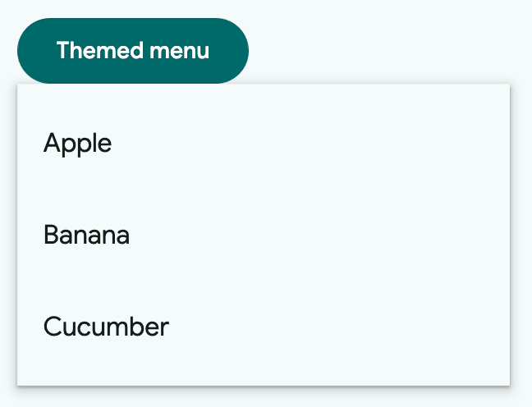Choose the Banana menu item
This screenshot has height=407, width=532.
86,236
